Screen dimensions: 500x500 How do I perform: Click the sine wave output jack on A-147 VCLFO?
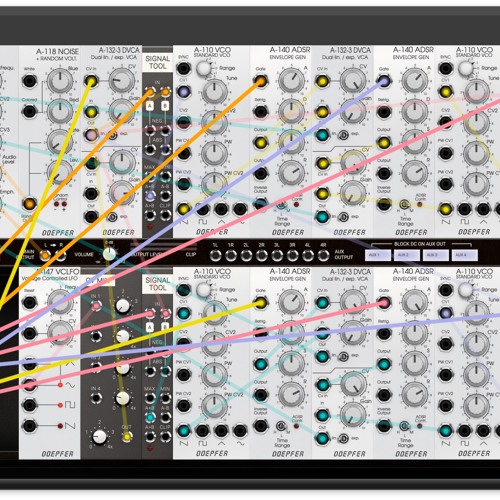tap(29, 384)
